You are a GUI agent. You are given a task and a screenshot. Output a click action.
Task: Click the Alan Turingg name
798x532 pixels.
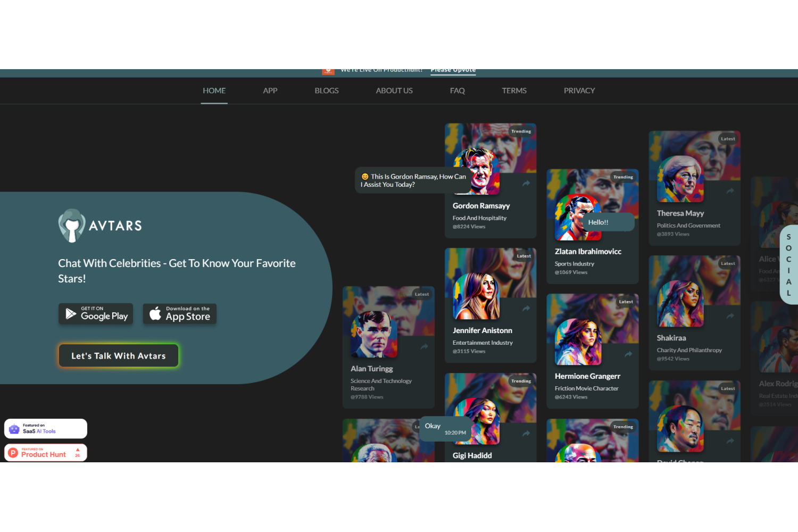point(372,369)
